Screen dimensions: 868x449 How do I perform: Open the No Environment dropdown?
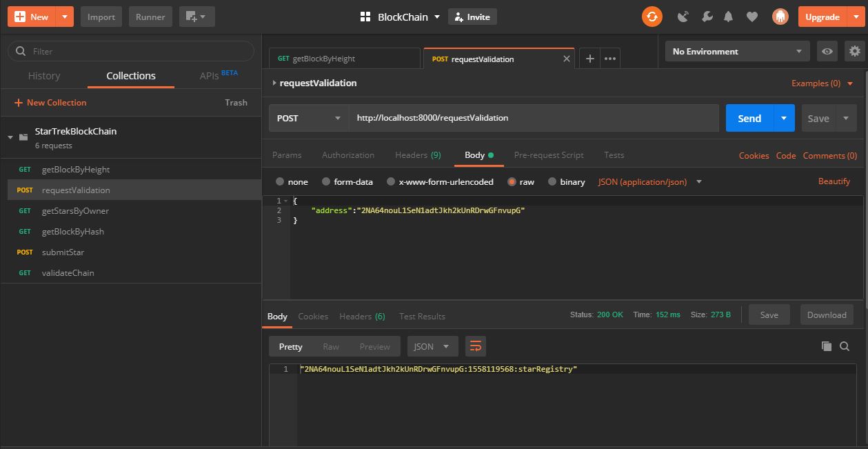(738, 51)
